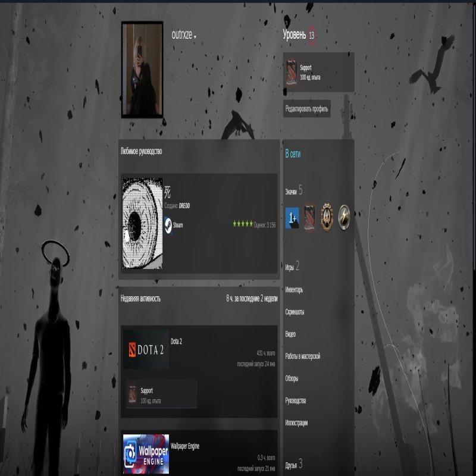Click the Steam logo icon in the guide

pos(168,225)
